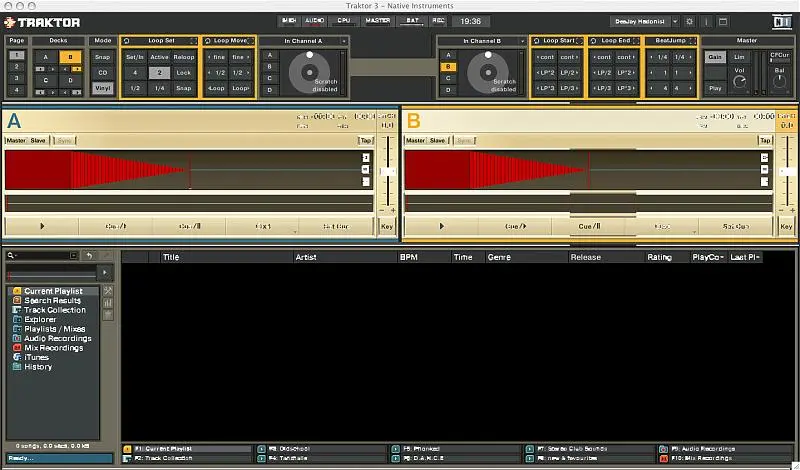The height and width of the screenshot is (470, 800).
Task: Select page 2 in Page panel
Action: coord(16,72)
